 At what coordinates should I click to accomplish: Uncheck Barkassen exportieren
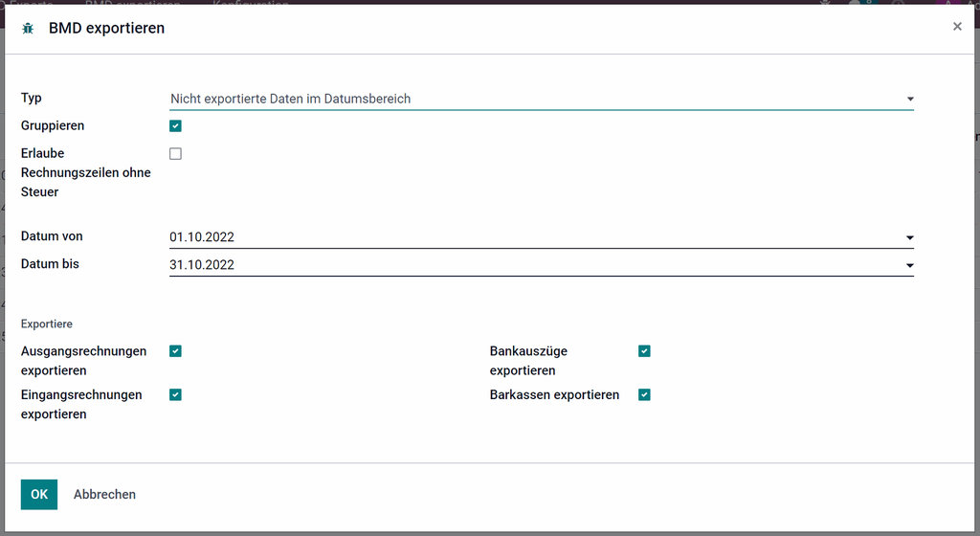644,394
